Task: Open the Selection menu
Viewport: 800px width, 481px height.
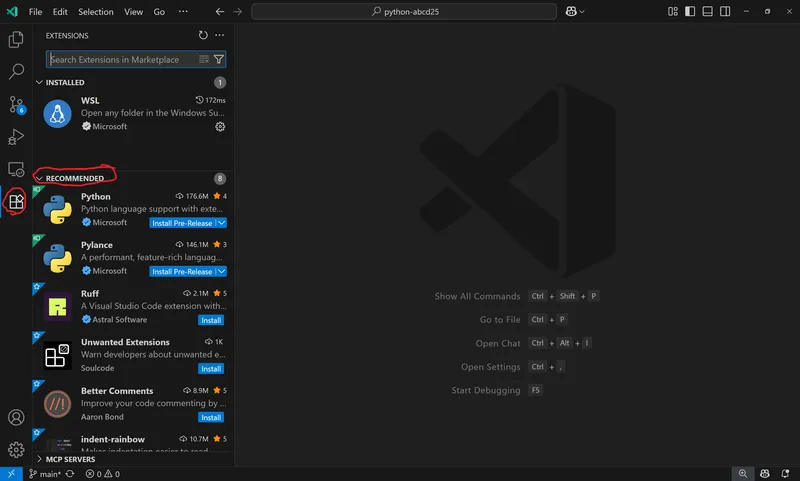Action: (95, 11)
